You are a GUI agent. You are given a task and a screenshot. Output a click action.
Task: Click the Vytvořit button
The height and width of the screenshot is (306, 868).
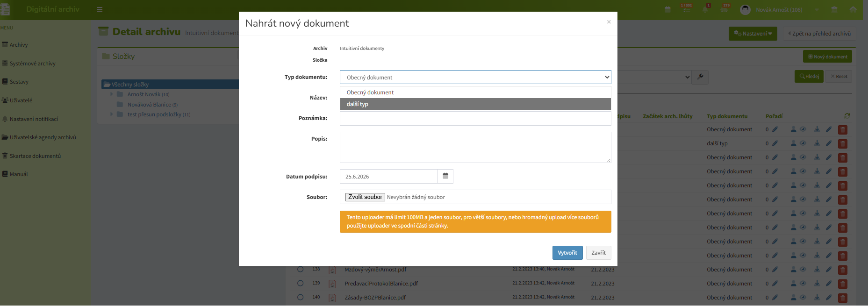pos(567,253)
